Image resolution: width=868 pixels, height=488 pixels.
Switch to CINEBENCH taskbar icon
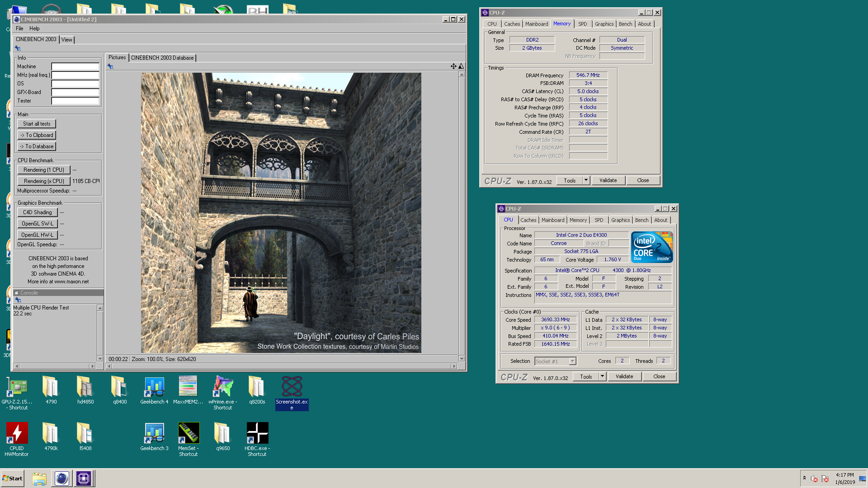tap(61, 479)
